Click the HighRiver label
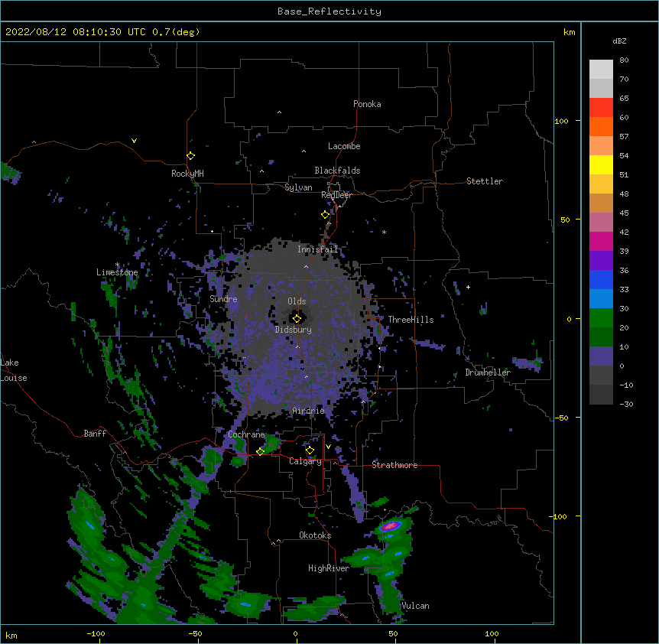Screen dimensions: 659x644 pos(329,568)
